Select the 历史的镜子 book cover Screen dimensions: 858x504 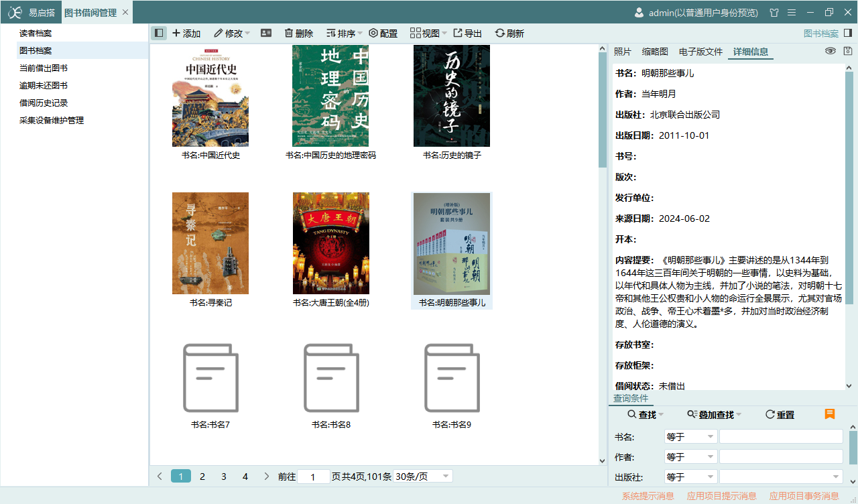452,96
